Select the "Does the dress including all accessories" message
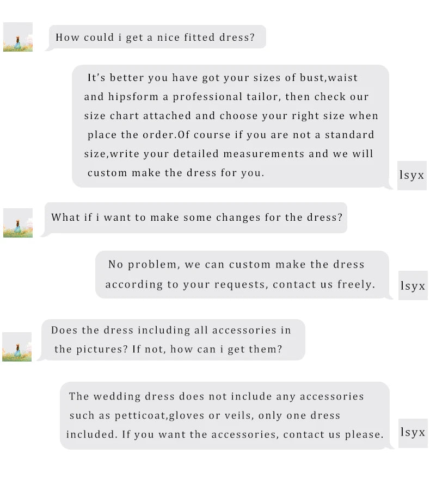The width and height of the screenshot is (430, 504). pyautogui.click(x=171, y=331)
